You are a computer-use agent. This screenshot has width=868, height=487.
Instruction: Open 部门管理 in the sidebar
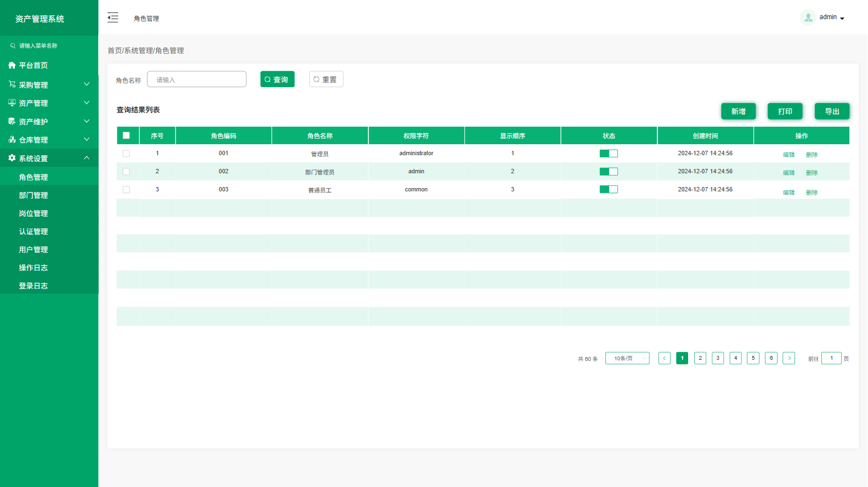(33, 195)
